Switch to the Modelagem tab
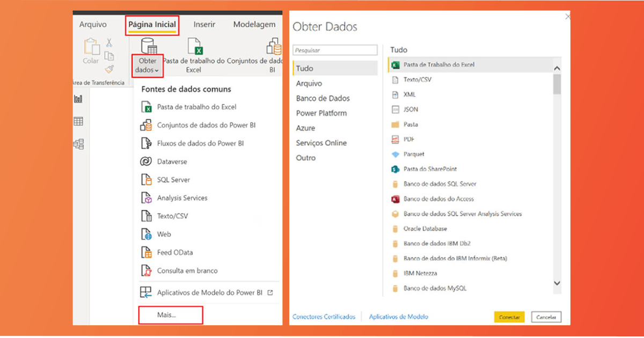The width and height of the screenshot is (644, 338). point(254,25)
